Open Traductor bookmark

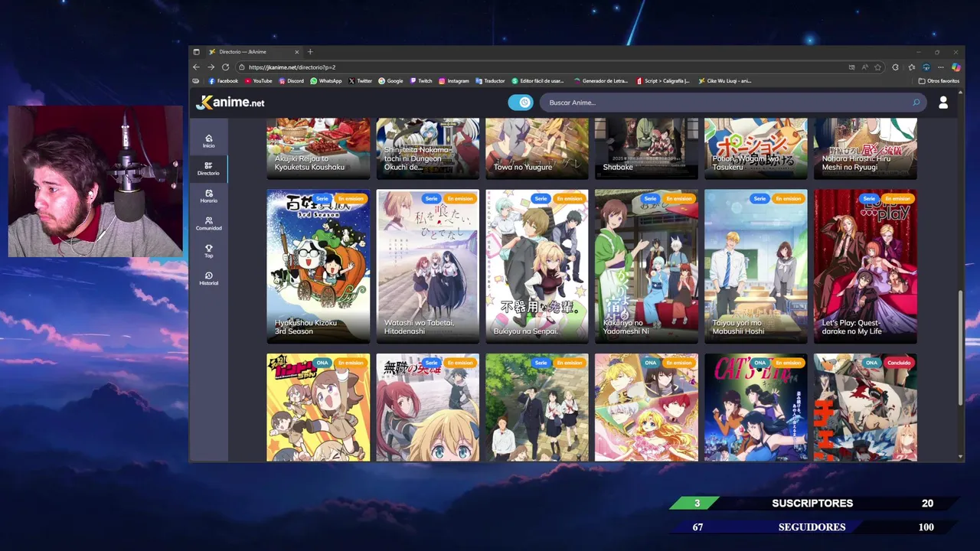(x=490, y=81)
